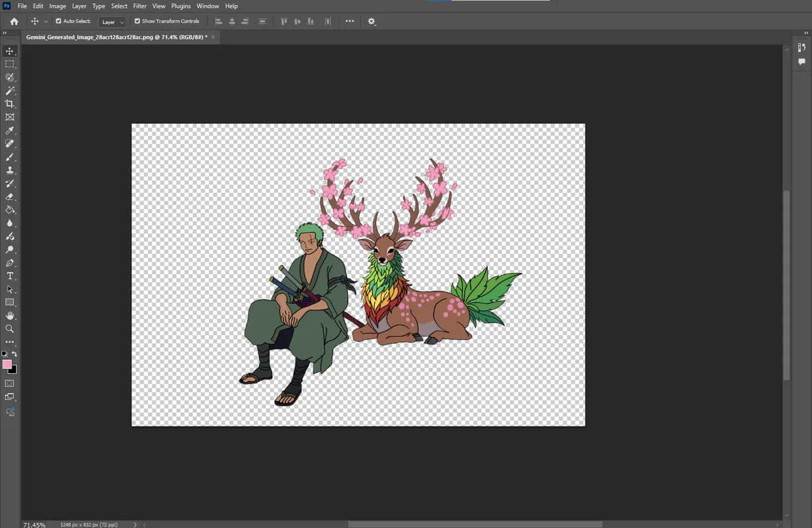812x528 pixels.
Task: Click the zoom percentage field 71.45%
Action: (34, 525)
